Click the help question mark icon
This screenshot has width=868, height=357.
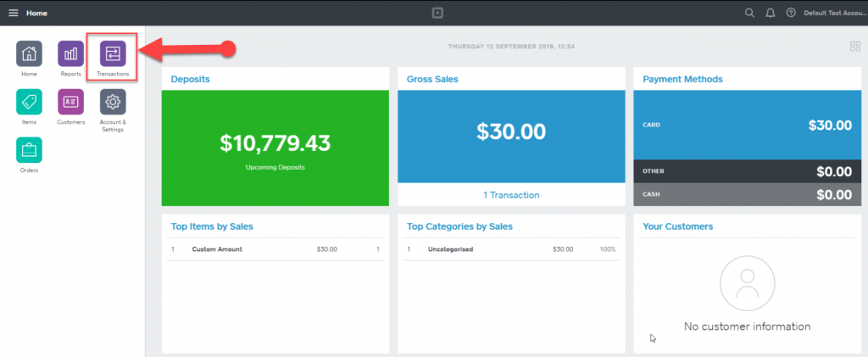point(791,14)
